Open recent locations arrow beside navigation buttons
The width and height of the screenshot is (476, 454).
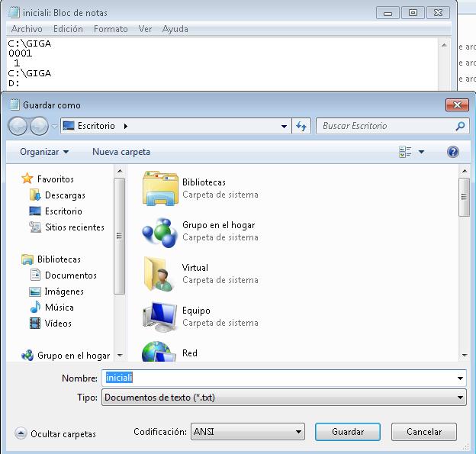click(54, 126)
